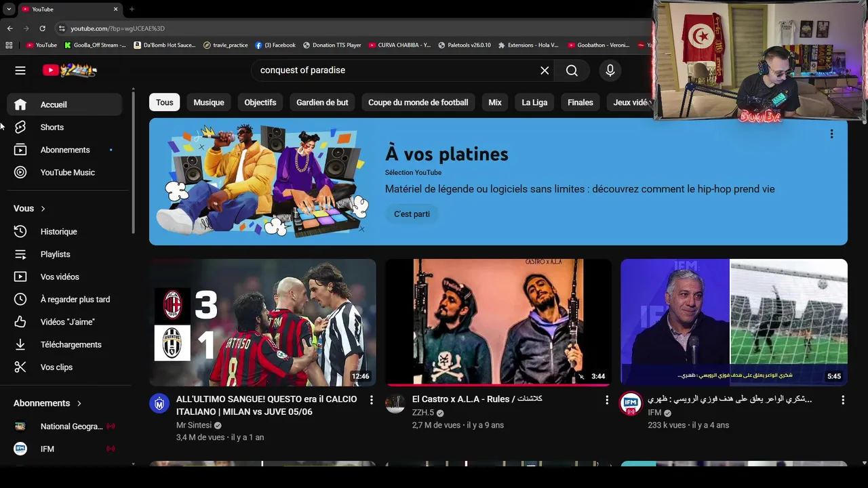Expand the Abonnements section header
This screenshot has width=868, height=488.
47,403
